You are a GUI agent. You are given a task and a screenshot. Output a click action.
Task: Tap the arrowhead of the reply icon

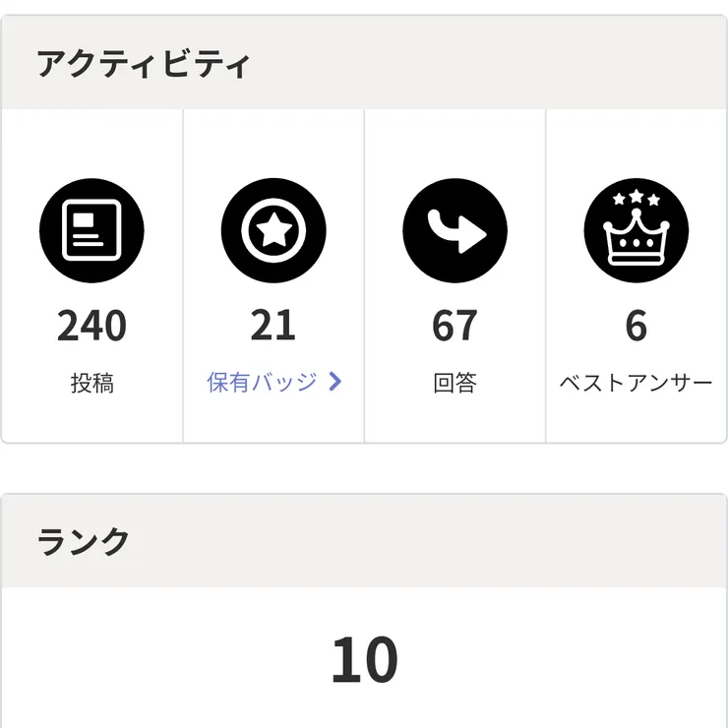475,236
